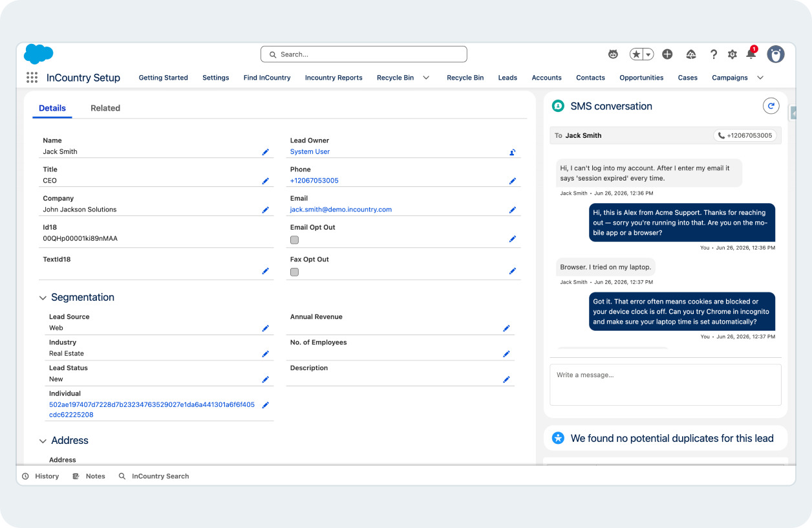The image size is (812, 528).
Task: Open History in the utility bar
Action: tap(41, 476)
